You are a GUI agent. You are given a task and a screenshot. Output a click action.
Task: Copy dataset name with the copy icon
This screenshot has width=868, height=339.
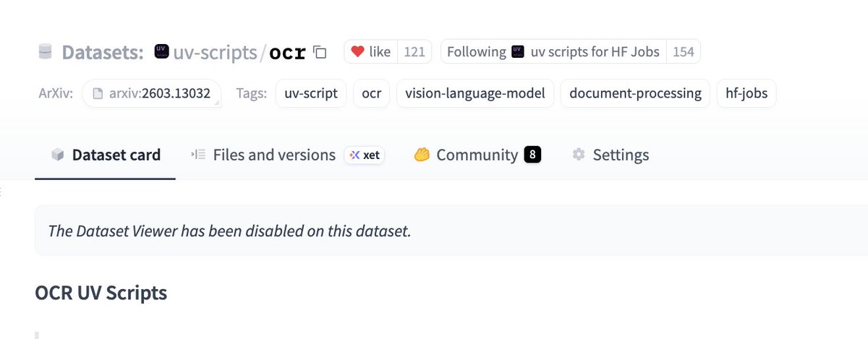click(320, 52)
